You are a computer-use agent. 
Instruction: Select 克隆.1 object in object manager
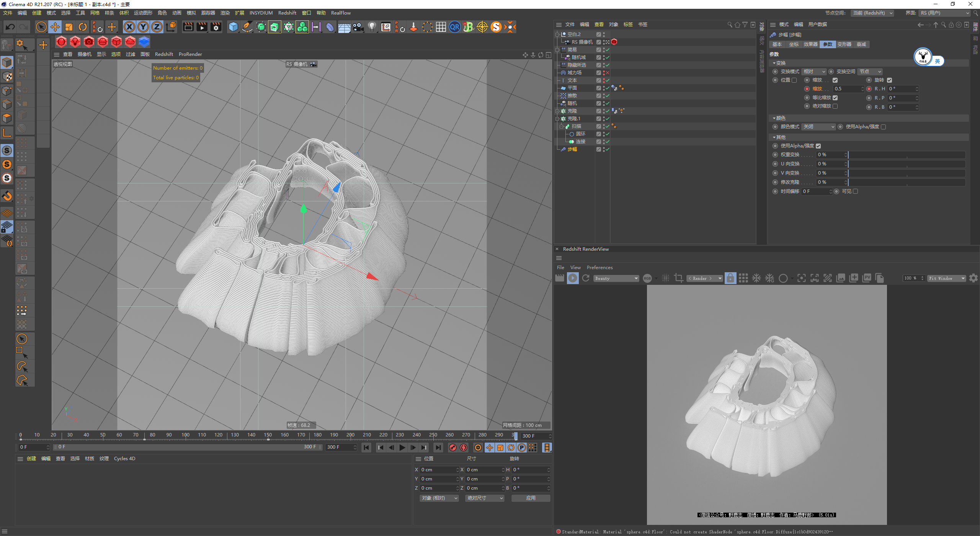(x=574, y=119)
